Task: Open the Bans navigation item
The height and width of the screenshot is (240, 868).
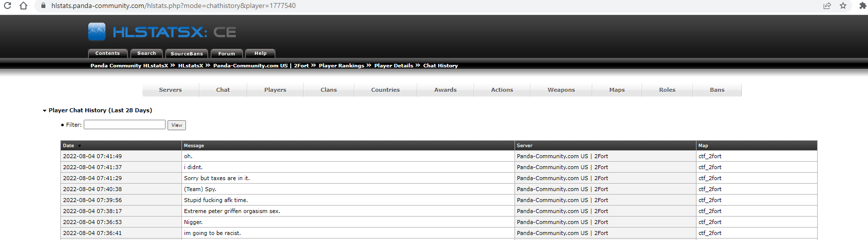Action: 717,90
